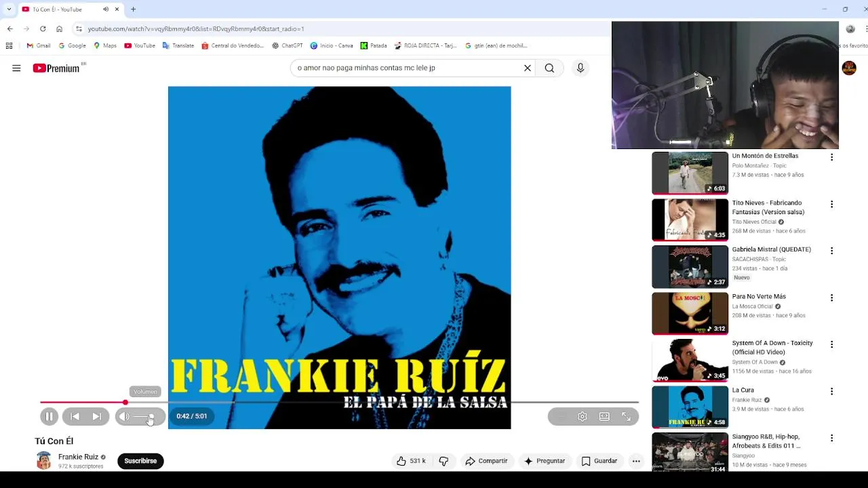Play Un Montón de Estrellas thumbnail
The height and width of the screenshot is (488, 868).
coord(690,173)
